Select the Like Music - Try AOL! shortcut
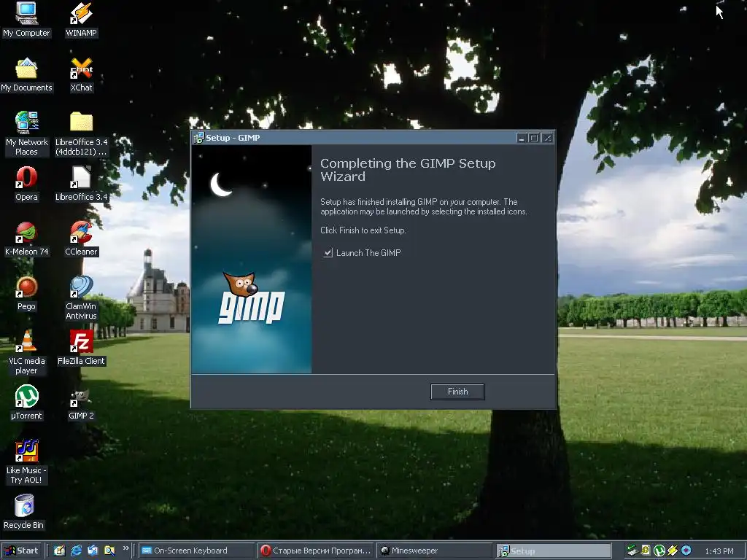Viewport: 747px width, 560px height. coord(26,462)
